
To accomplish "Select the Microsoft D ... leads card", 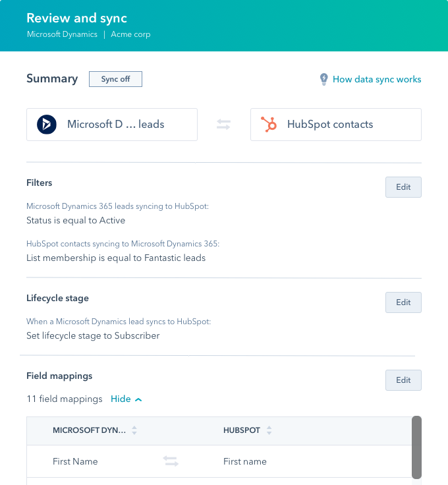I will click(x=112, y=125).
